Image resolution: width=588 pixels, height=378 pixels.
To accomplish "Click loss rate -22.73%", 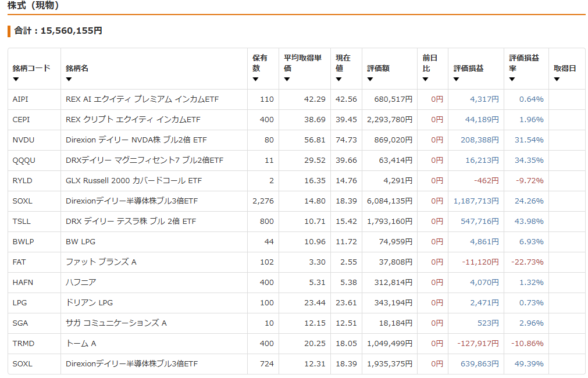I will tap(528, 262).
